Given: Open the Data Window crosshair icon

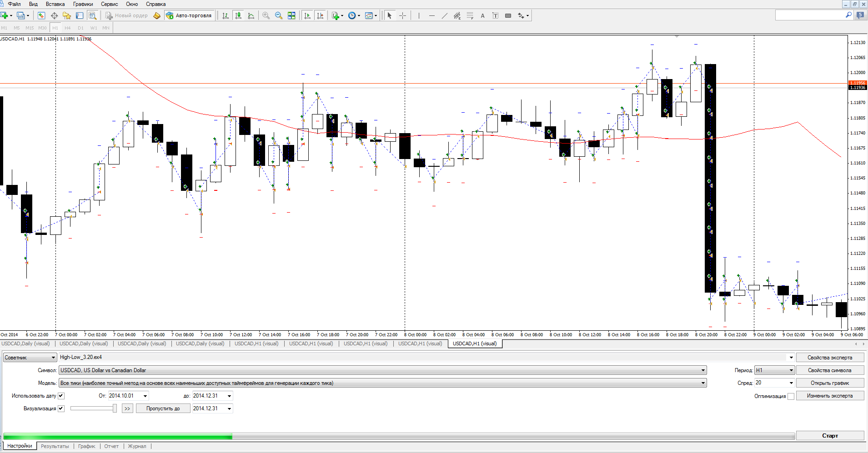Looking at the screenshot, I should point(54,15).
